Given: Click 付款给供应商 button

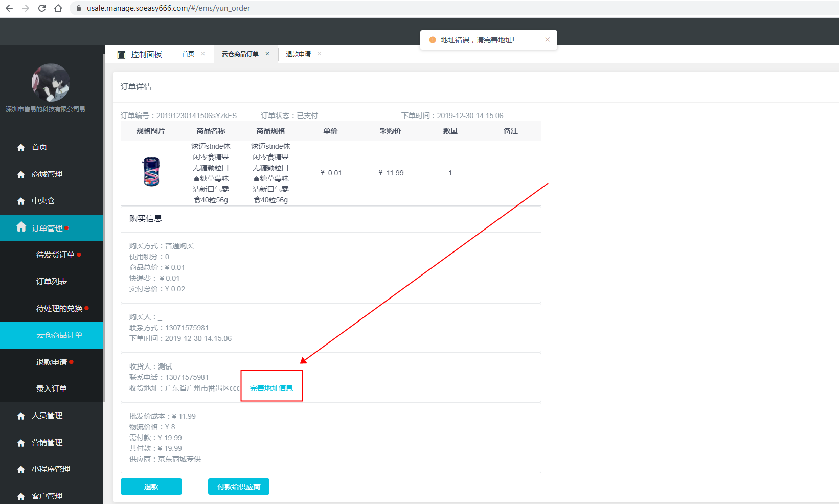Looking at the screenshot, I should 239,487.
